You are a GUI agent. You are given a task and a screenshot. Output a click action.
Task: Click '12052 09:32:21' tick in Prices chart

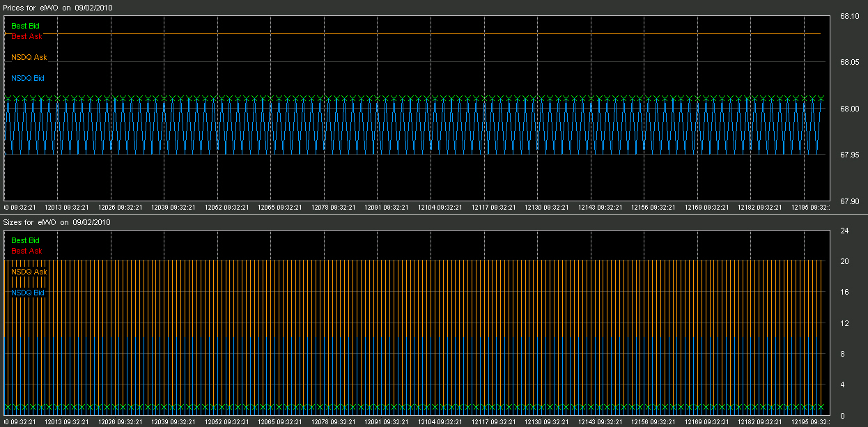pyautogui.click(x=227, y=207)
